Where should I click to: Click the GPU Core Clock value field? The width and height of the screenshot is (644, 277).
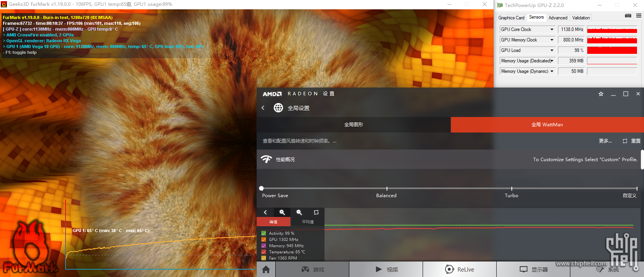(x=572, y=29)
